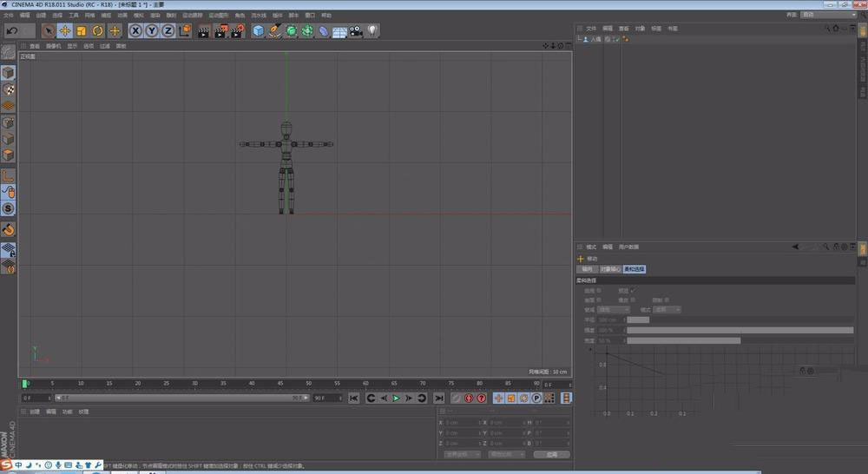This screenshot has height=474, width=868.
Task: Open the world coordinate system dropdown
Action: (463, 454)
